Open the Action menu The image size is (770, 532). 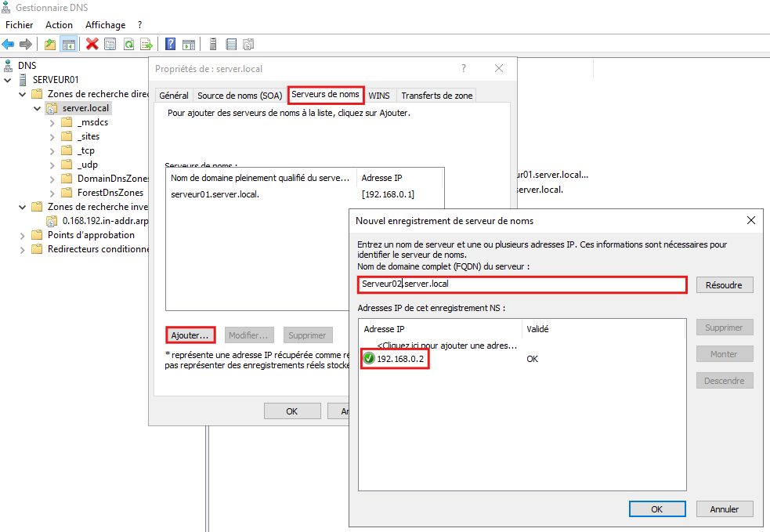tap(59, 25)
